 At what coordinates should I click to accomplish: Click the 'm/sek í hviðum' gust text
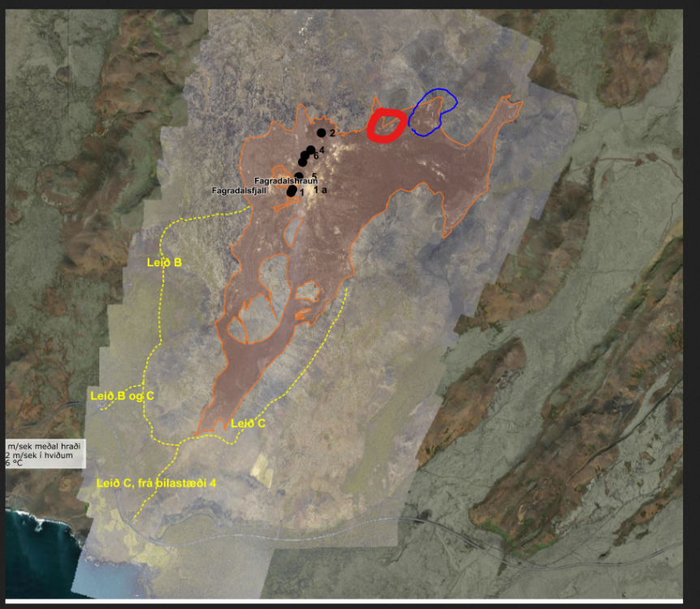[39, 455]
